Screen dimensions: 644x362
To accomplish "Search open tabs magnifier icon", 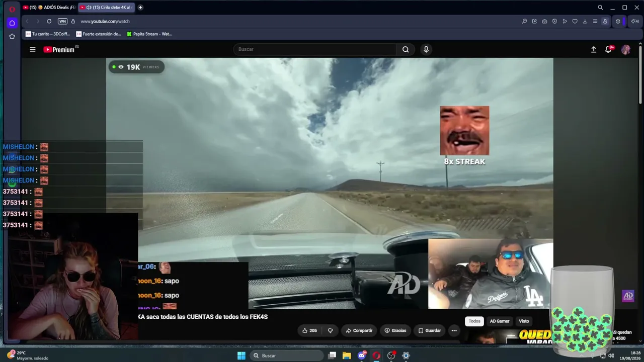I will tap(600, 8).
